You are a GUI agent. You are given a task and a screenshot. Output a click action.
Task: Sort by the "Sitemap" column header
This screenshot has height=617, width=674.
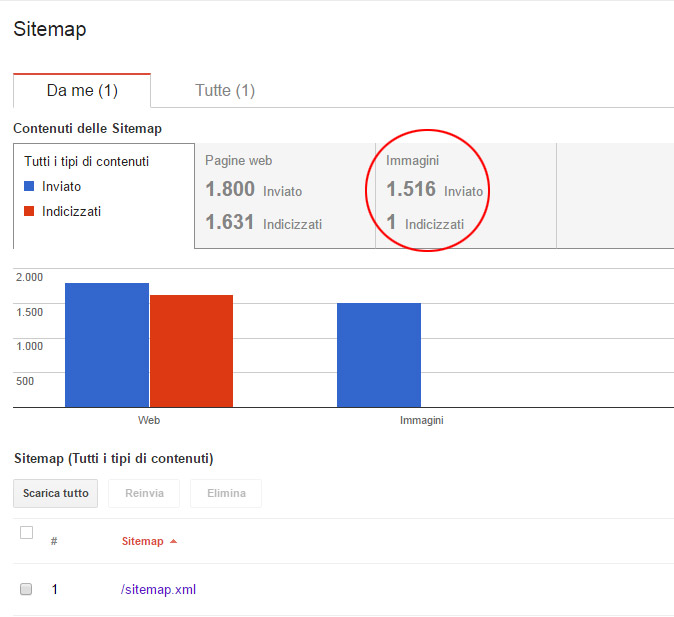pos(149,541)
